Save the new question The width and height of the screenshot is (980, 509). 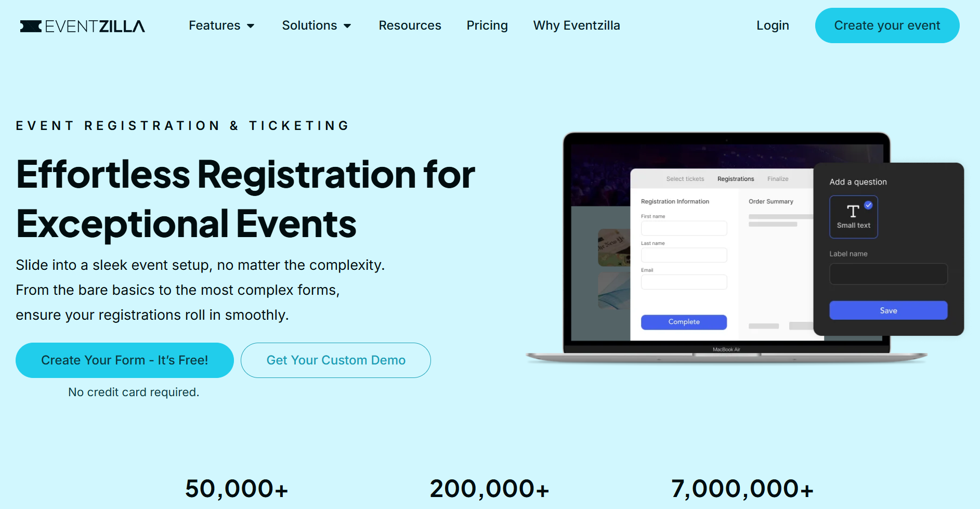(888, 310)
